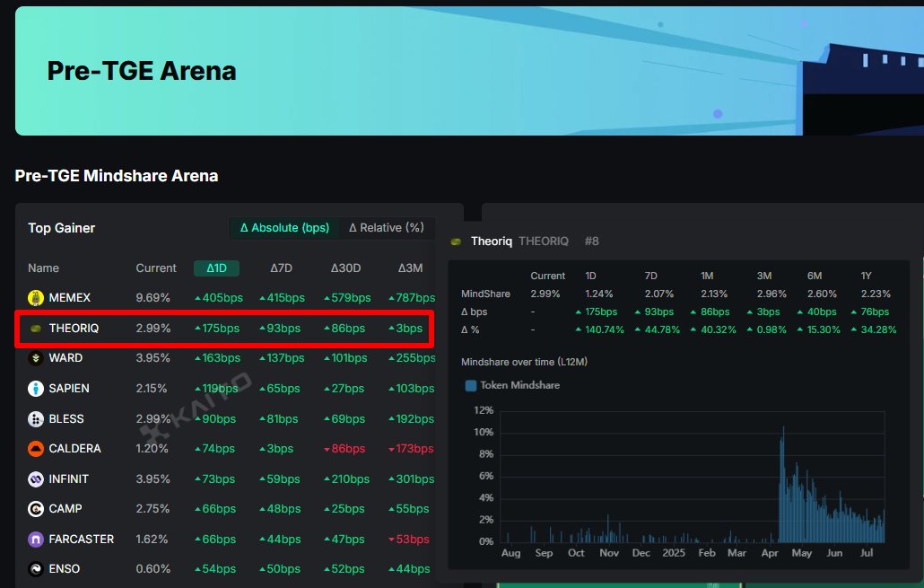Open the WARD row name
This screenshot has width=924, height=588.
[65, 358]
